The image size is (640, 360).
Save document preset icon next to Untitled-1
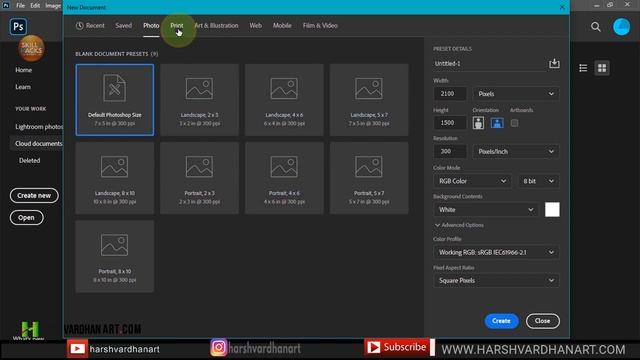click(554, 63)
